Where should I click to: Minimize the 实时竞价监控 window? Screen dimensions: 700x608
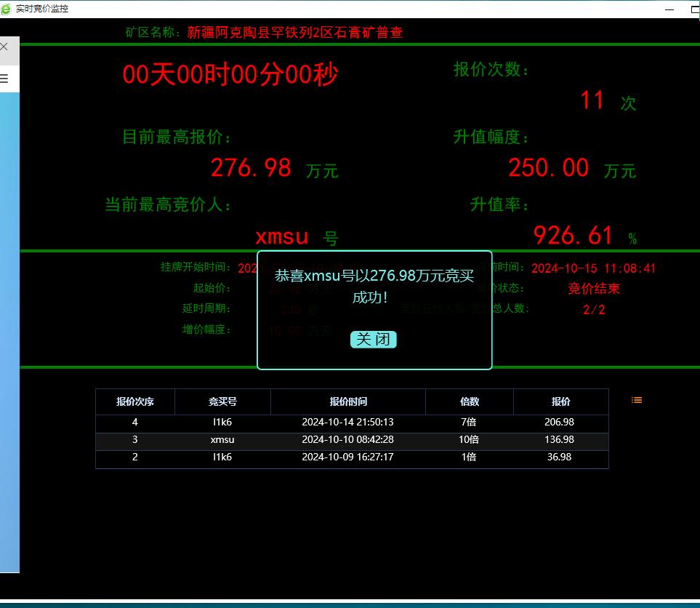coord(669,9)
